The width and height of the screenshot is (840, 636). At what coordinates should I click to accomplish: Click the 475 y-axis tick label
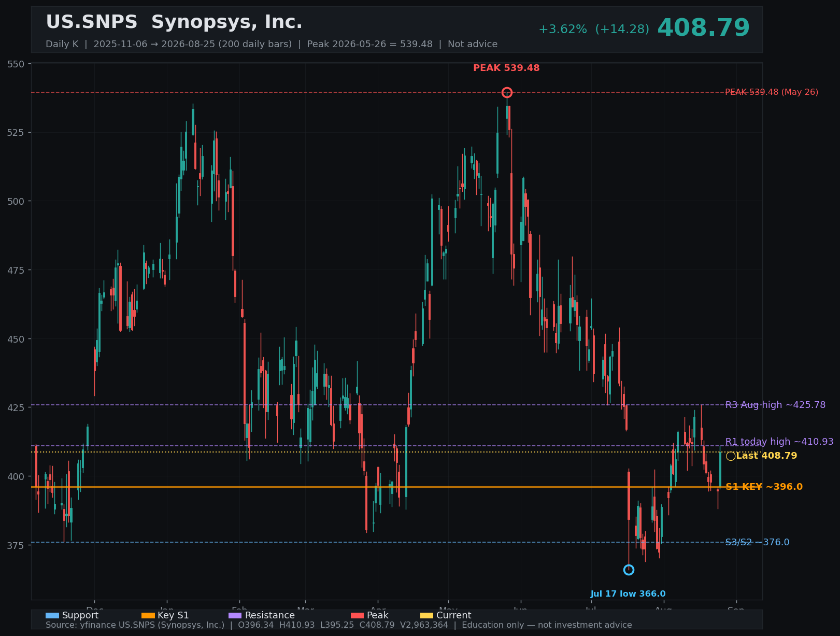point(16,270)
